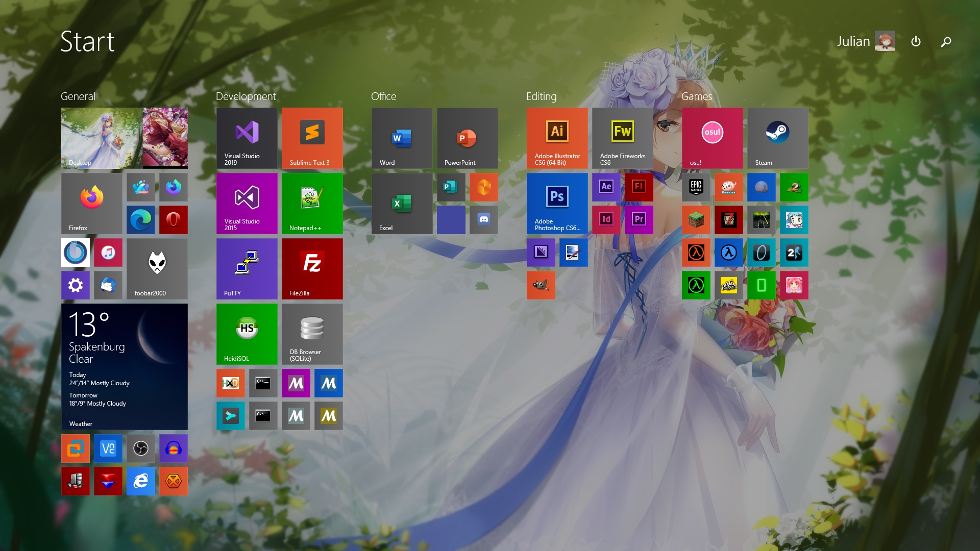Launch Steam tile
Image resolution: width=980 pixels, height=551 pixels.
coord(778,138)
